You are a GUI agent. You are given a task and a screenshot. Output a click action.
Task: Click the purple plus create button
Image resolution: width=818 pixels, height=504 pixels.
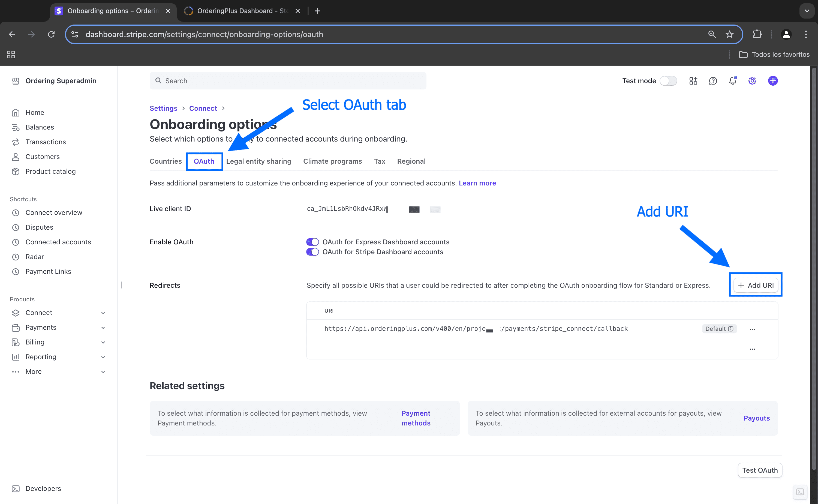(773, 81)
